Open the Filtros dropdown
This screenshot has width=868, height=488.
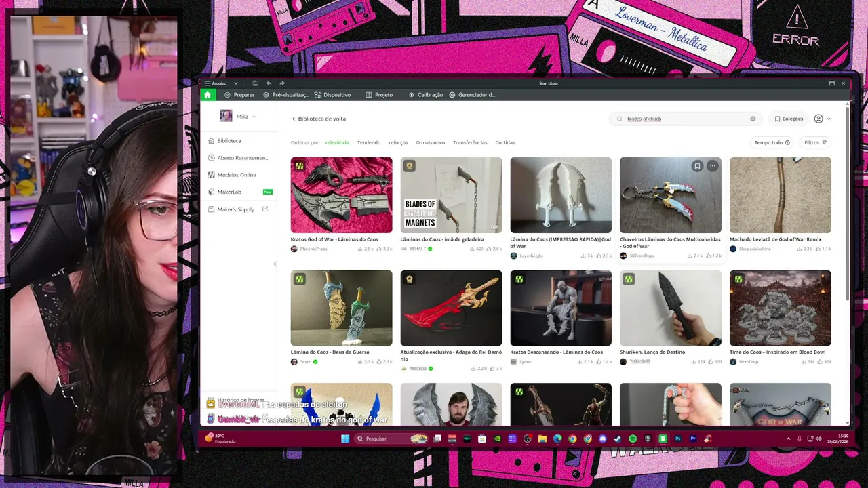tap(815, 142)
